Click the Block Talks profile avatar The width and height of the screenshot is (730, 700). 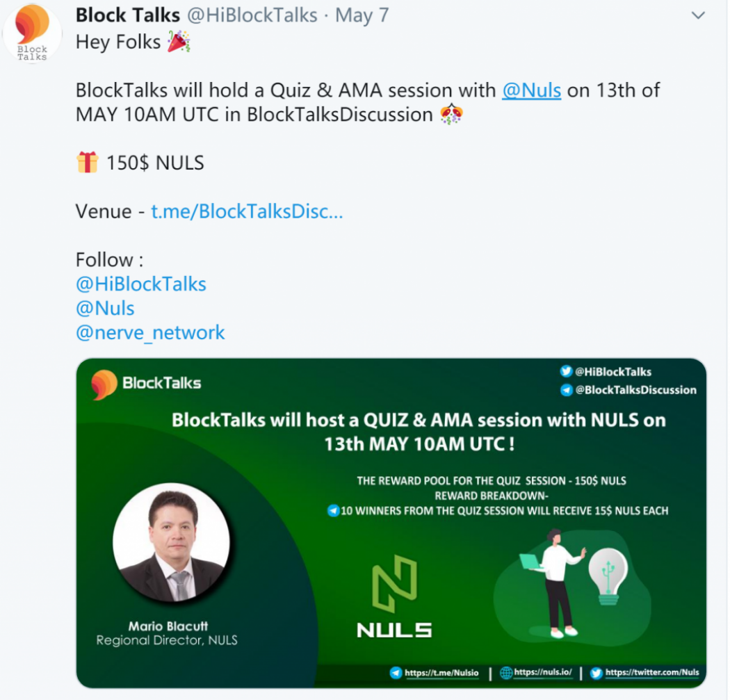(32, 33)
